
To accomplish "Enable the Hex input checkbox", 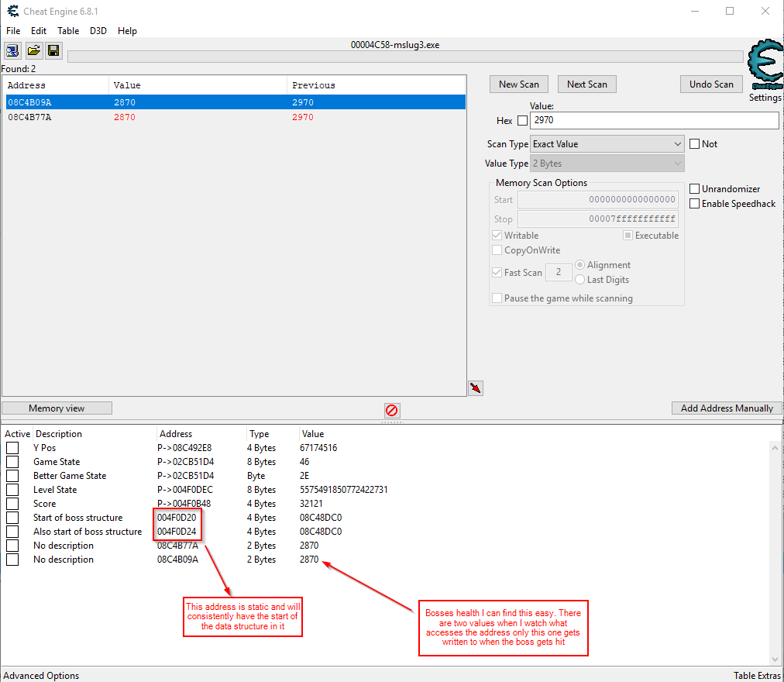I will coord(522,120).
